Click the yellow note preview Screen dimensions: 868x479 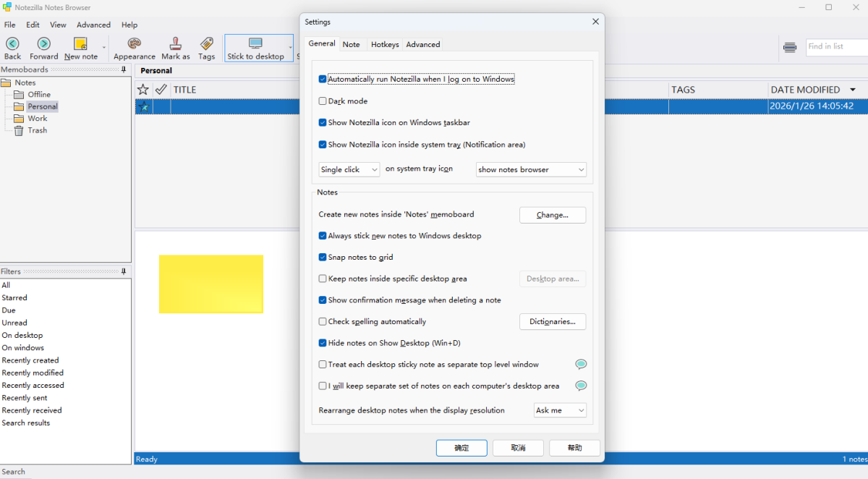211,284
